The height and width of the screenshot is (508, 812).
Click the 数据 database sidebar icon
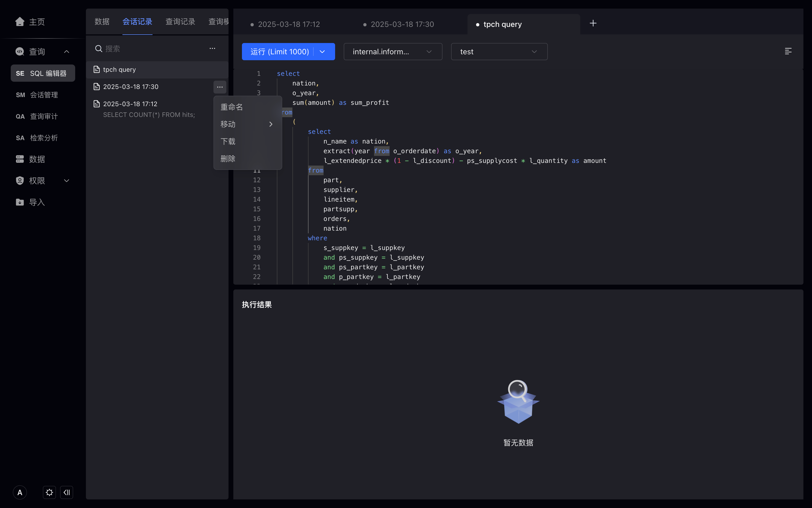point(20,159)
